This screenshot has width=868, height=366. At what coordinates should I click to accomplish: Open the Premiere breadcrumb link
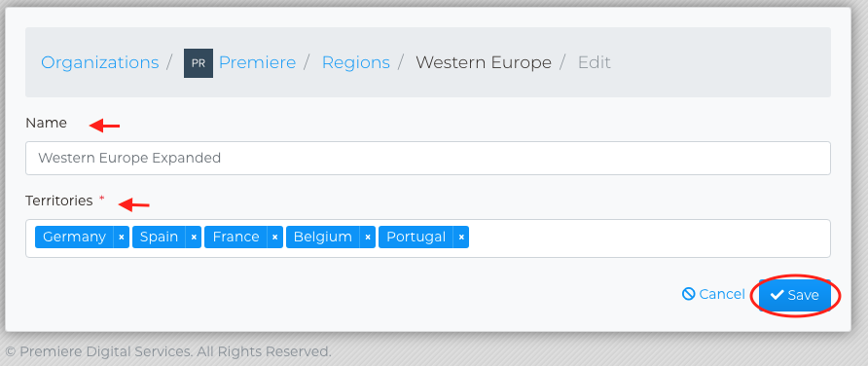pos(258,62)
